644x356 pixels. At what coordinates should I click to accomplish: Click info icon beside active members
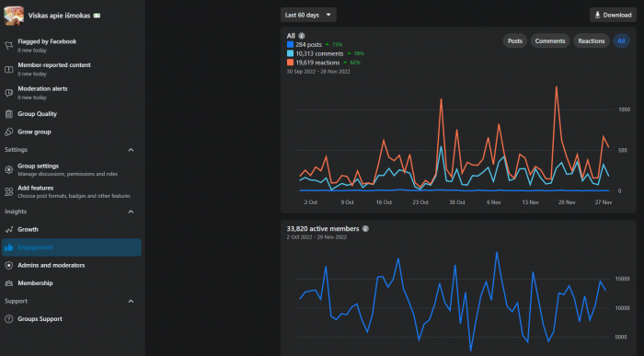coord(365,229)
